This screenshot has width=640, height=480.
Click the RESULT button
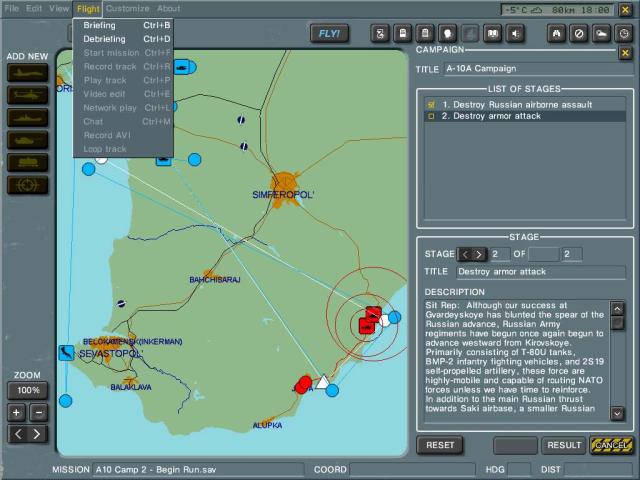click(563, 445)
